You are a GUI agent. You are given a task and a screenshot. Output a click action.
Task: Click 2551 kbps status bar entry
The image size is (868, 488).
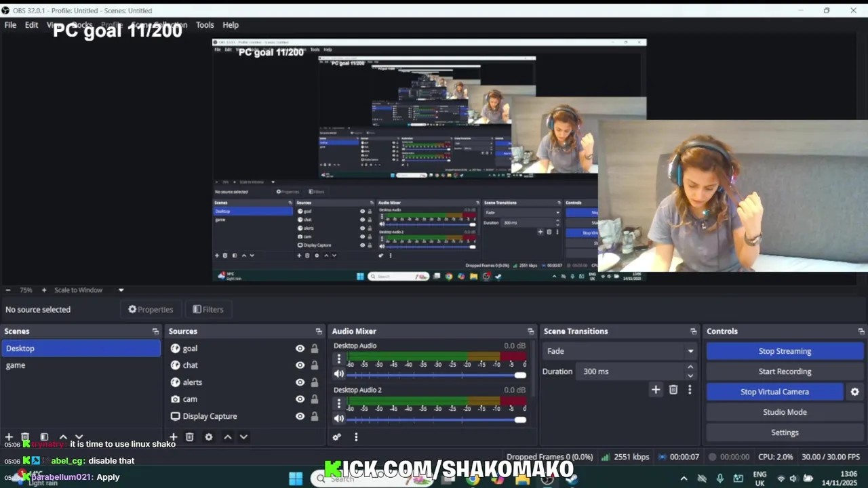click(625, 457)
